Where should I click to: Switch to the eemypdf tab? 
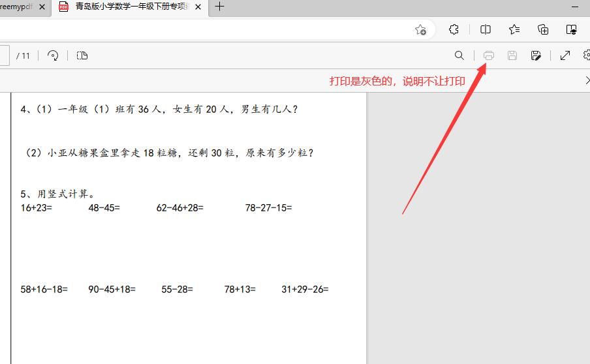click(x=16, y=7)
